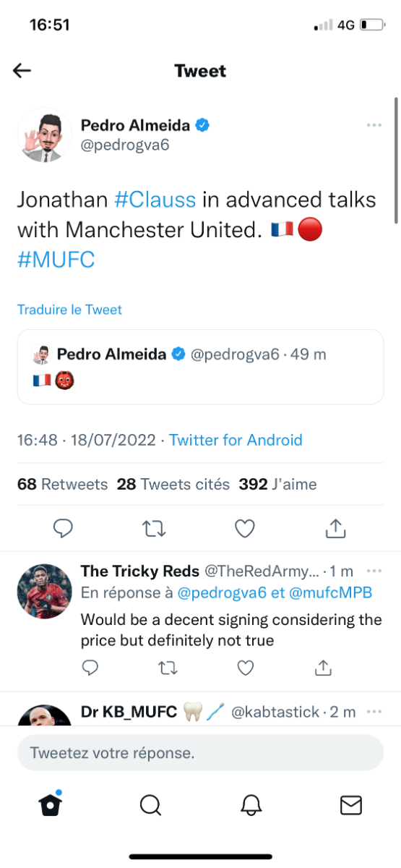Open Pedro Almeida's profile avatar
The image size is (401, 868).
(x=45, y=135)
